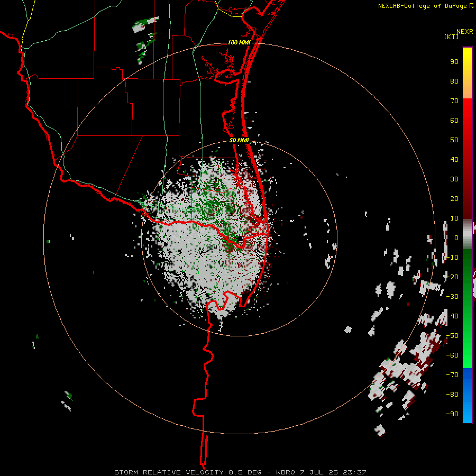Click the -60 value on the velocity scale
Screen dimensions: 476x476
(x=452, y=355)
